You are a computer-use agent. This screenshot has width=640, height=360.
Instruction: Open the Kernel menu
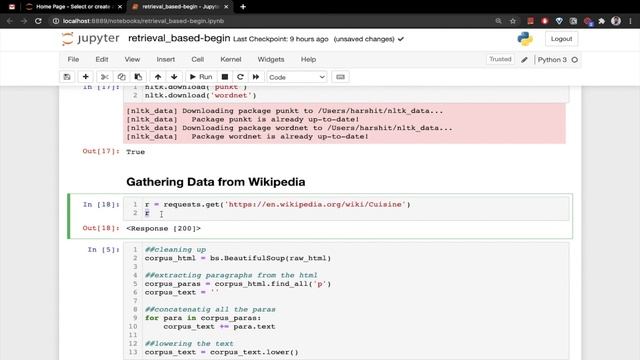point(231,60)
